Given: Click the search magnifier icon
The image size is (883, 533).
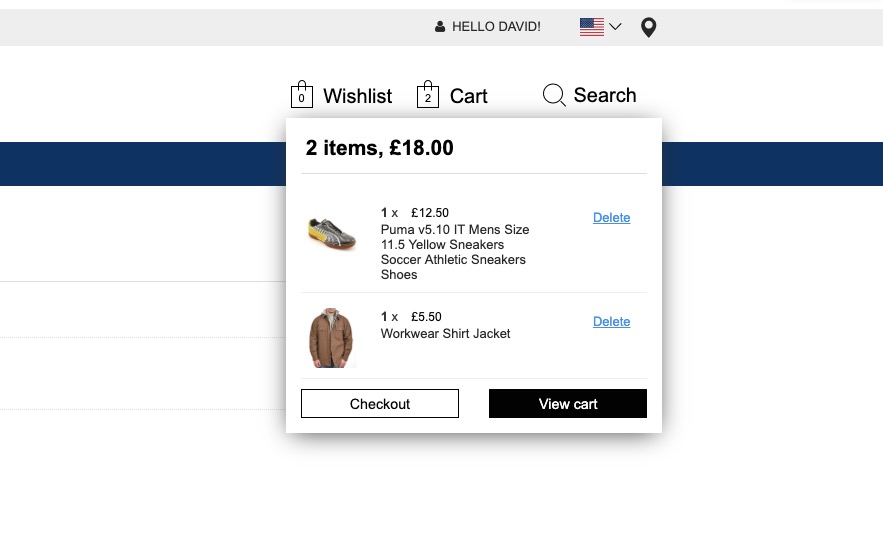Looking at the screenshot, I should 554,95.
